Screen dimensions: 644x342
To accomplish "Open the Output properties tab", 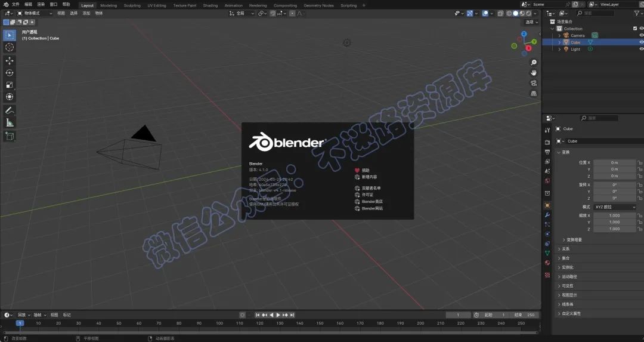I will pos(547,152).
